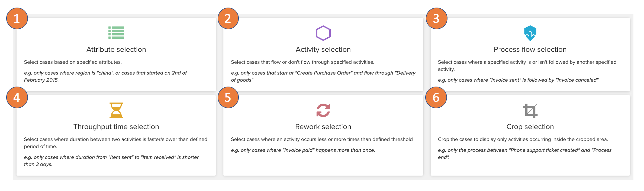Click the orange number 2 badge

(x=228, y=18)
